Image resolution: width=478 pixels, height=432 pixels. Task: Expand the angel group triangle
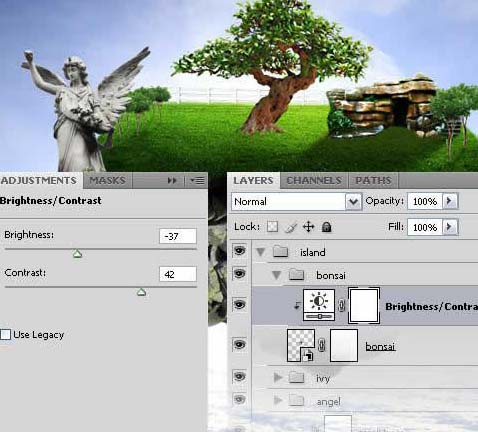(x=278, y=400)
